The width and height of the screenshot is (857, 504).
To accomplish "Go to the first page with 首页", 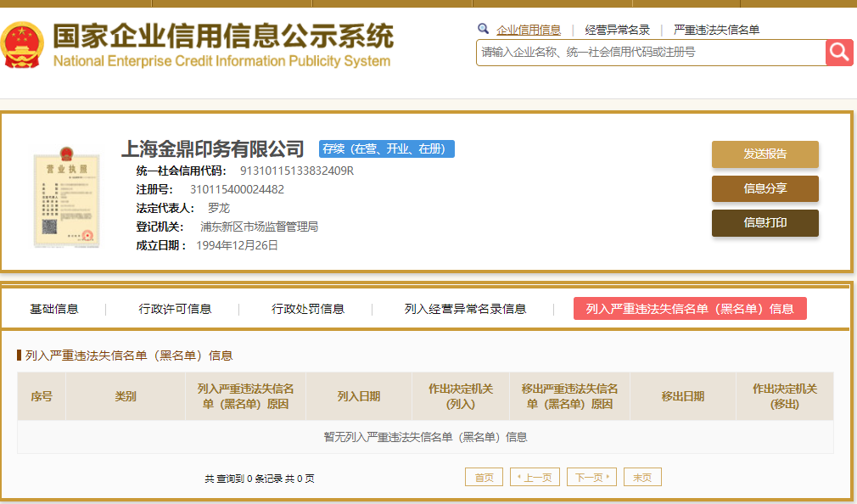I will (x=485, y=477).
